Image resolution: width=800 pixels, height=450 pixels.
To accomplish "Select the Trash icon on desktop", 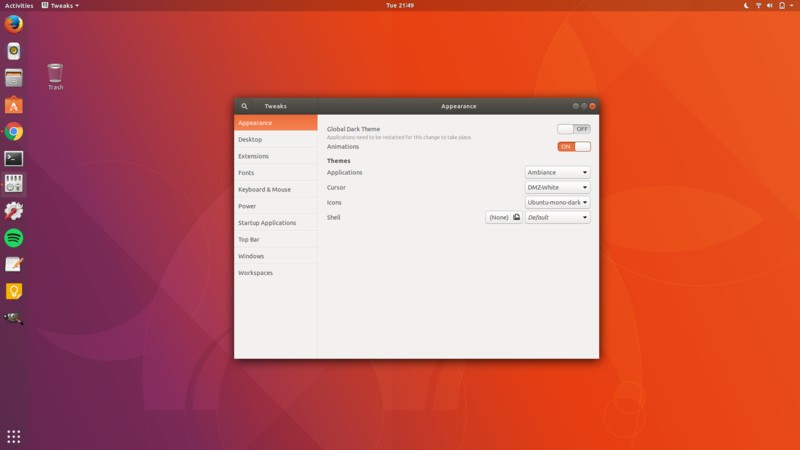I will coord(55,77).
